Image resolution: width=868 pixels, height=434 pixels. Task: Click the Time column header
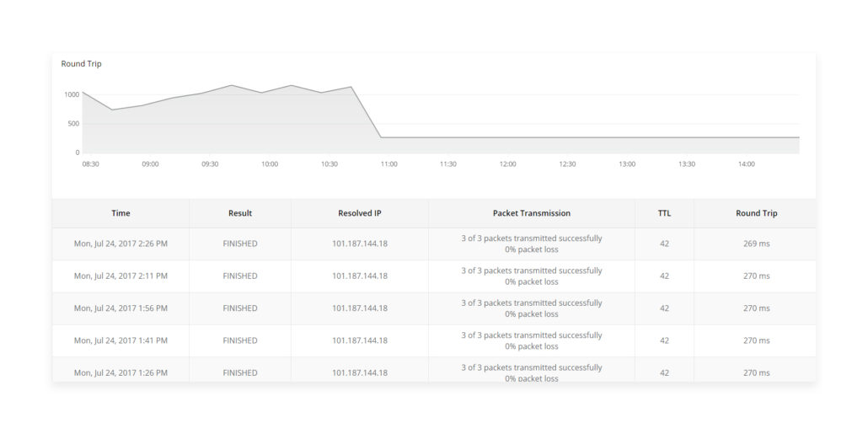coord(121,213)
